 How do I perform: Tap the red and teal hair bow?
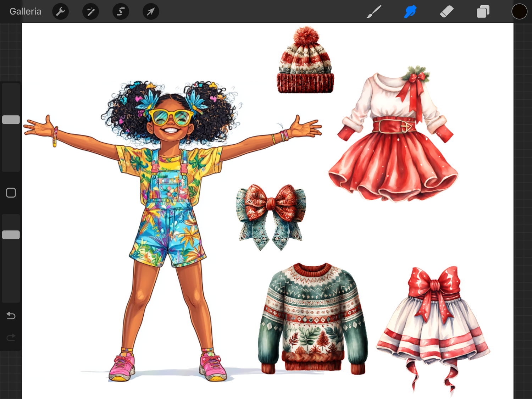click(271, 216)
